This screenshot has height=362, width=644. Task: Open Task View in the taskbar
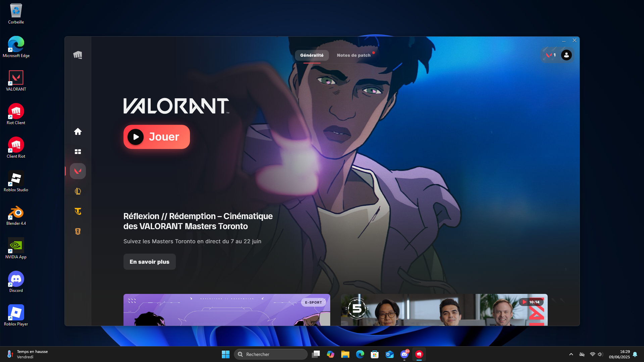coord(316,354)
